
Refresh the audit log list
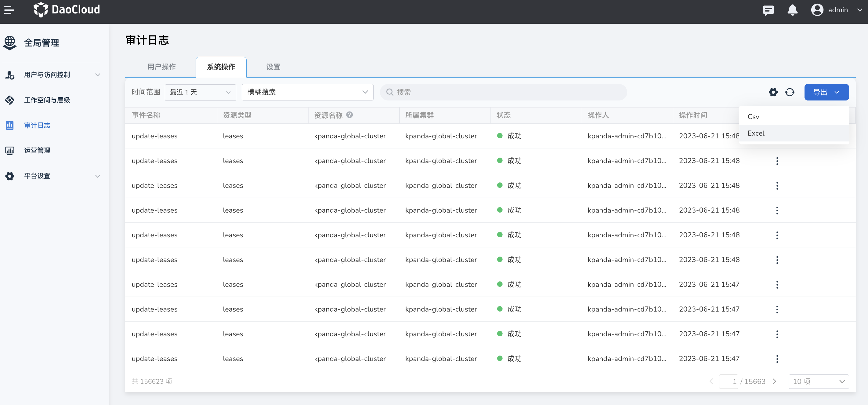click(790, 92)
